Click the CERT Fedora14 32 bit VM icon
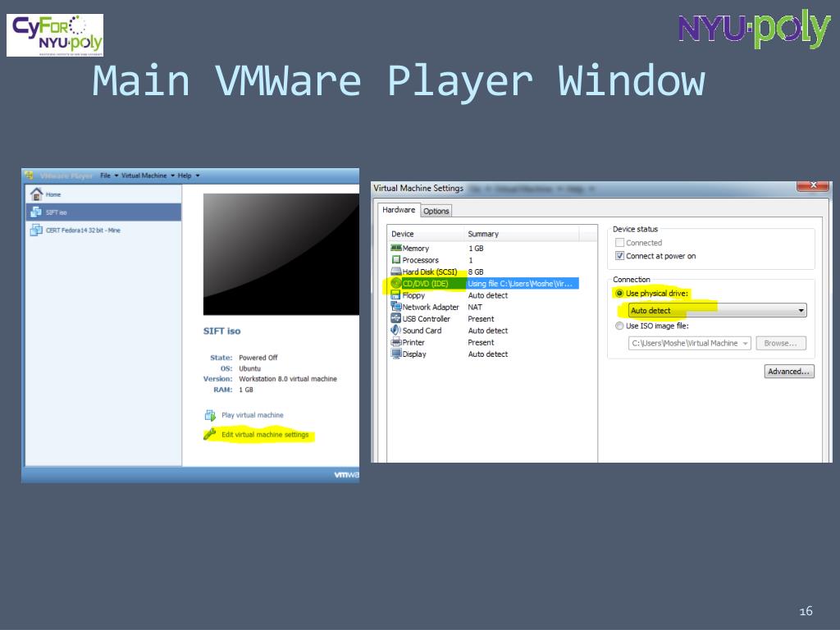Image resolution: width=840 pixels, height=630 pixels. coord(36,231)
